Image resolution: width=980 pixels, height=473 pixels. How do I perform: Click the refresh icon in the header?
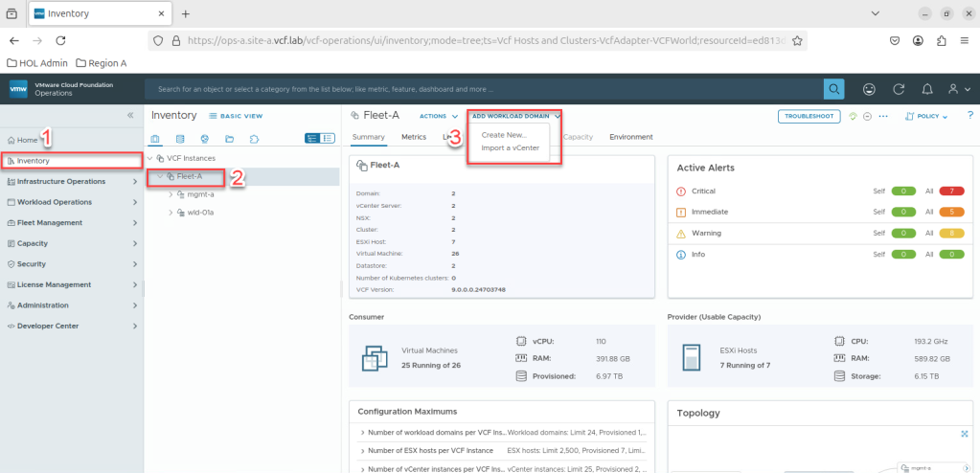pos(899,89)
